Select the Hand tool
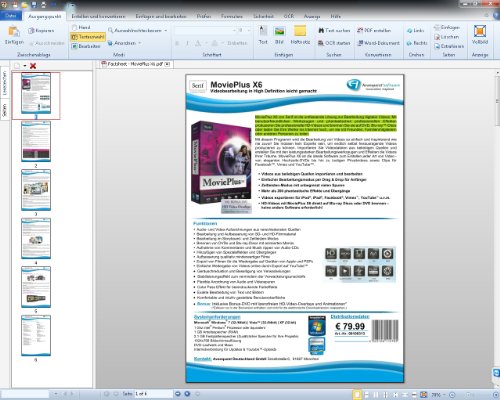Screen dimensions: 500x400 coord(81,27)
